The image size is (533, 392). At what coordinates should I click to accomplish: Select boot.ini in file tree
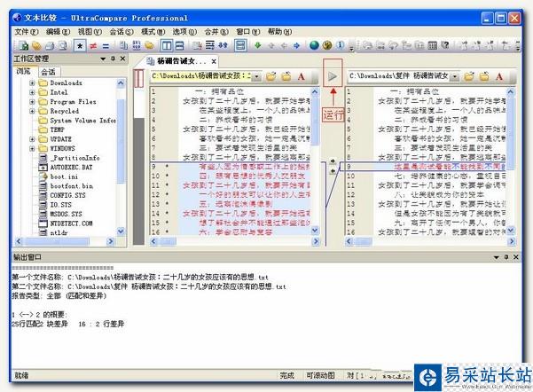(64, 176)
